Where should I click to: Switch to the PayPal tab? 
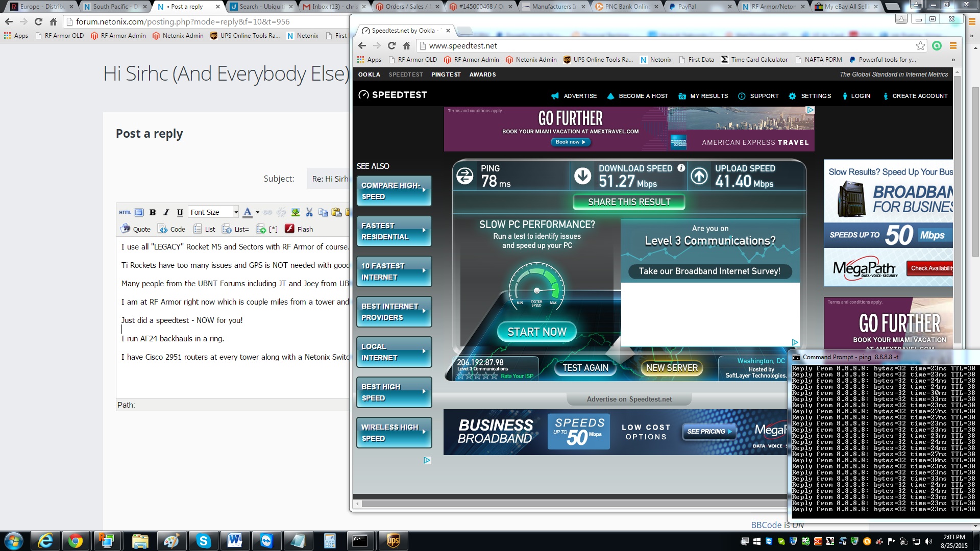(687, 7)
